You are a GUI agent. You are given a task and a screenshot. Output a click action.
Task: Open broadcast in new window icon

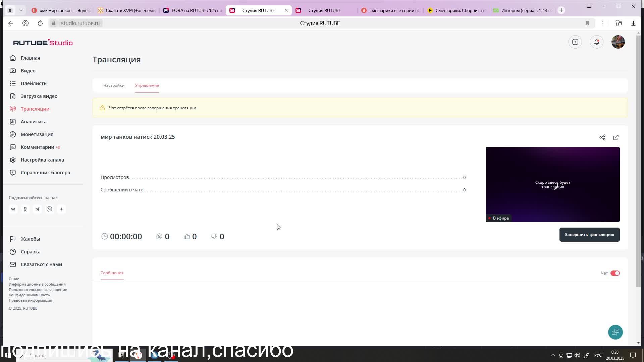pyautogui.click(x=616, y=137)
